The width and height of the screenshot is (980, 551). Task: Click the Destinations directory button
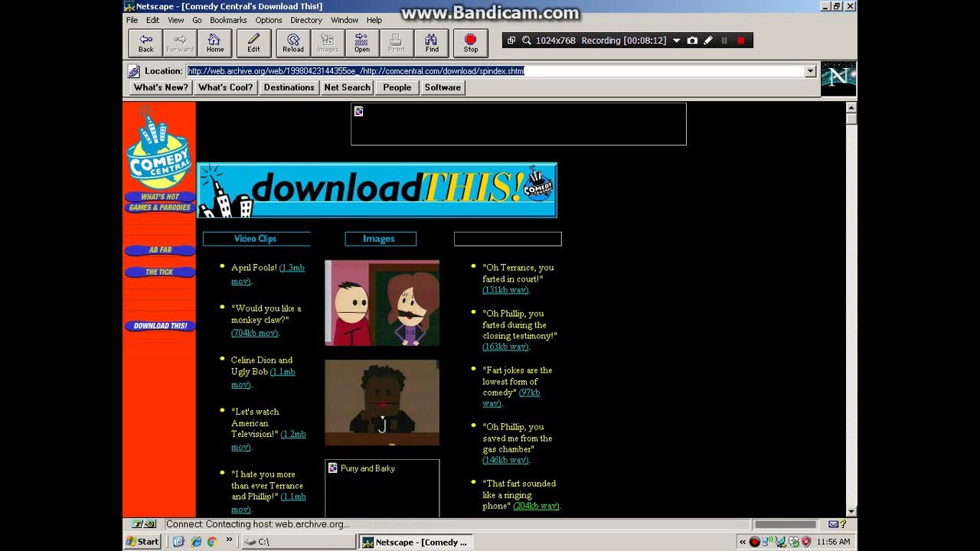tap(289, 87)
